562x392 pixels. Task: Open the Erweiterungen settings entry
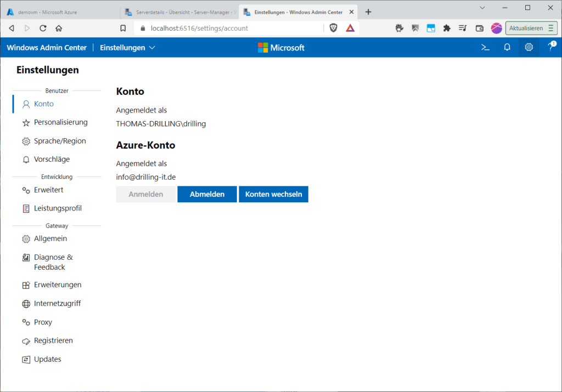pyautogui.click(x=57, y=285)
